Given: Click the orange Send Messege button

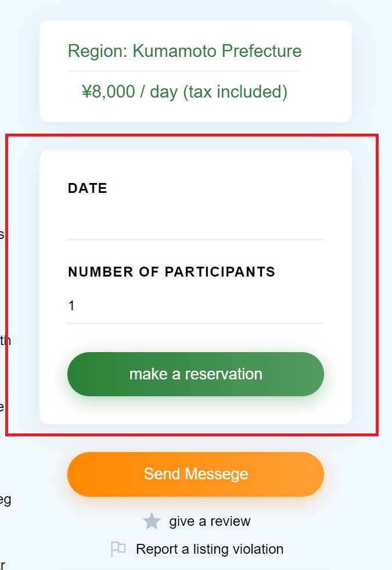Looking at the screenshot, I should [196, 474].
